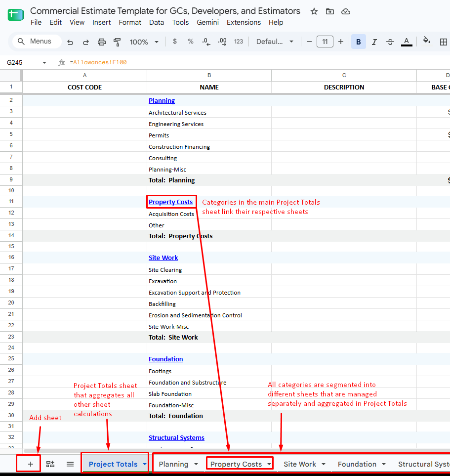Toggle strikethrough formatting
450x476 pixels.
[390, 42]
